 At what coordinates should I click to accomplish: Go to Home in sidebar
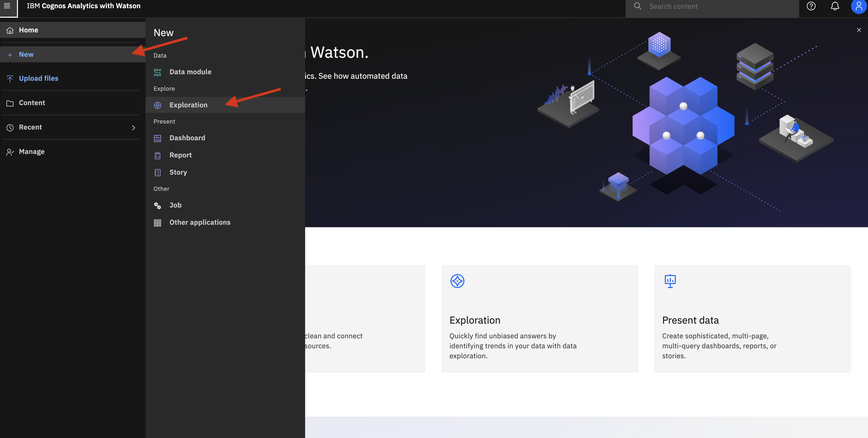[73, 30]
